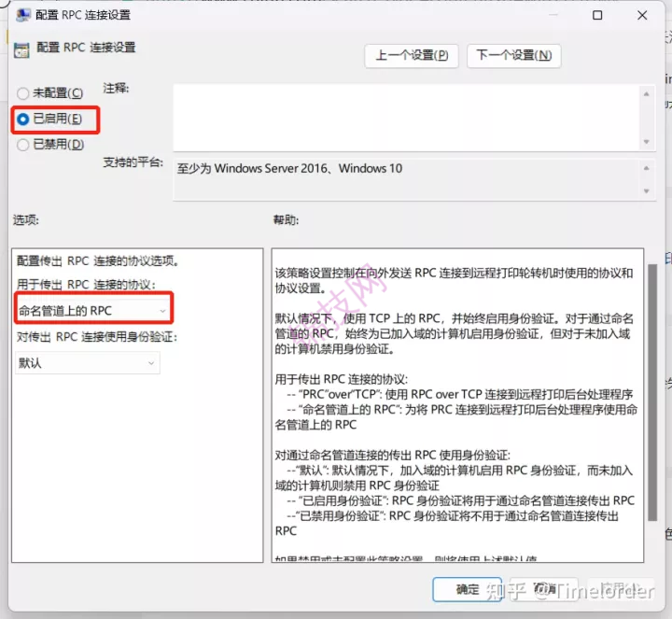This screenshot has height=619, width=672.
Task: Click the 注释: label
Action: 116,89
